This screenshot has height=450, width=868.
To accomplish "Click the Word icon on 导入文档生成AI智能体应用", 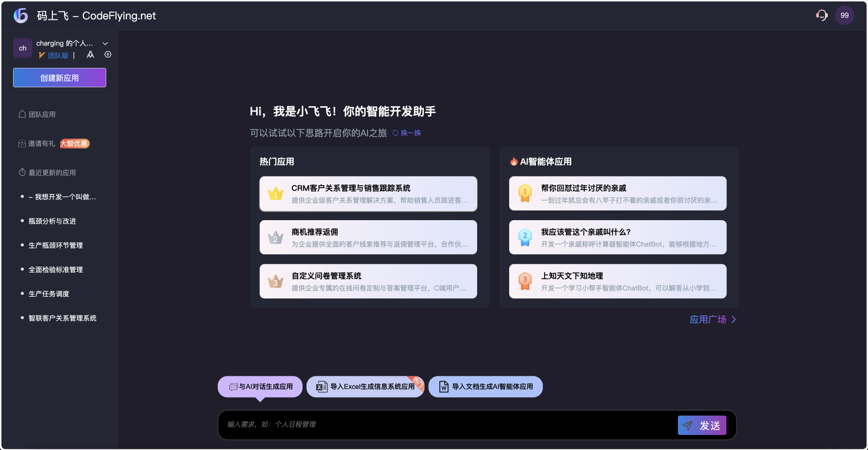I will click(443, 386).
